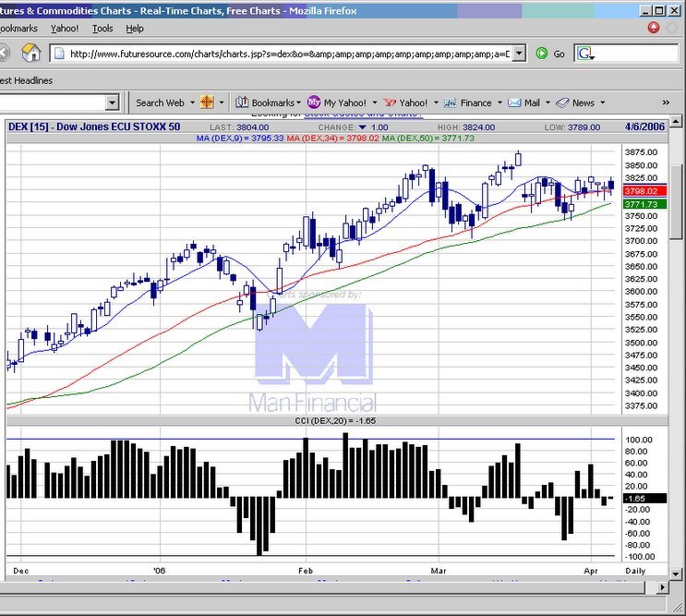Screen dimensions: 686x616
Task: Click the HIGH: 3824.00 value
Action: [466, 127]
